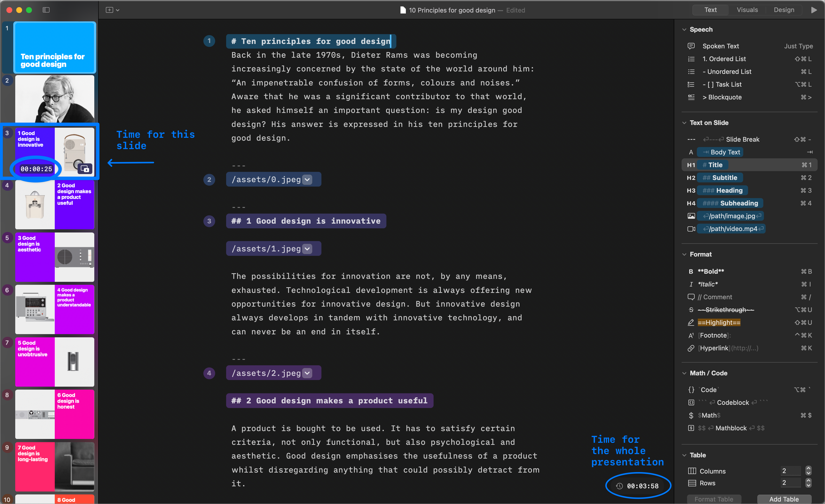Click the Ordered List icon
Screen dimensions: 825x504
pyautogui.click(x=691, y=59)
